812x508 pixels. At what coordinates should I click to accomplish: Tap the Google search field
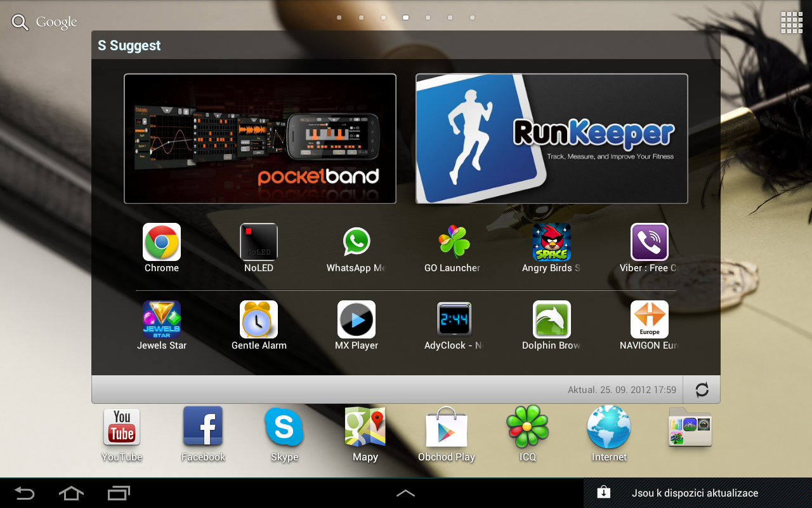tap(43, 22)
